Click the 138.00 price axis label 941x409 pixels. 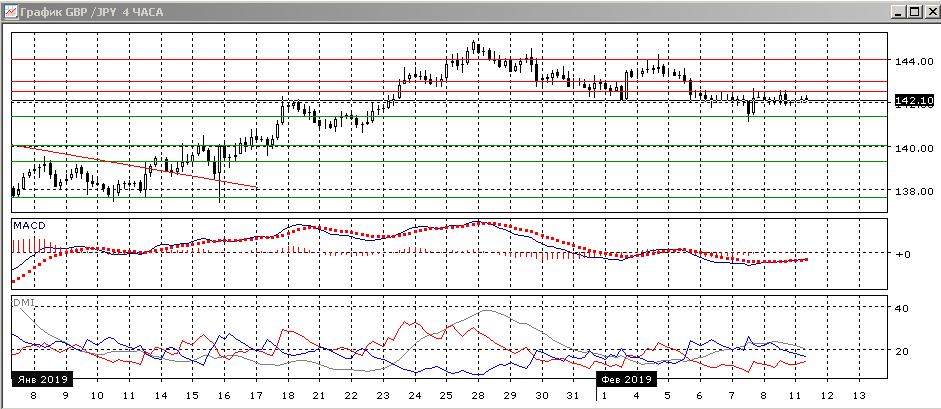[x=913, y=191]
